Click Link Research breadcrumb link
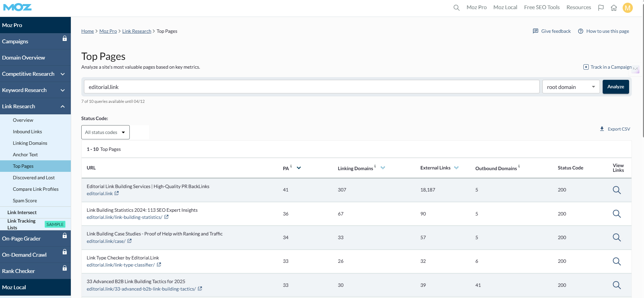 (x=137, y=31)
